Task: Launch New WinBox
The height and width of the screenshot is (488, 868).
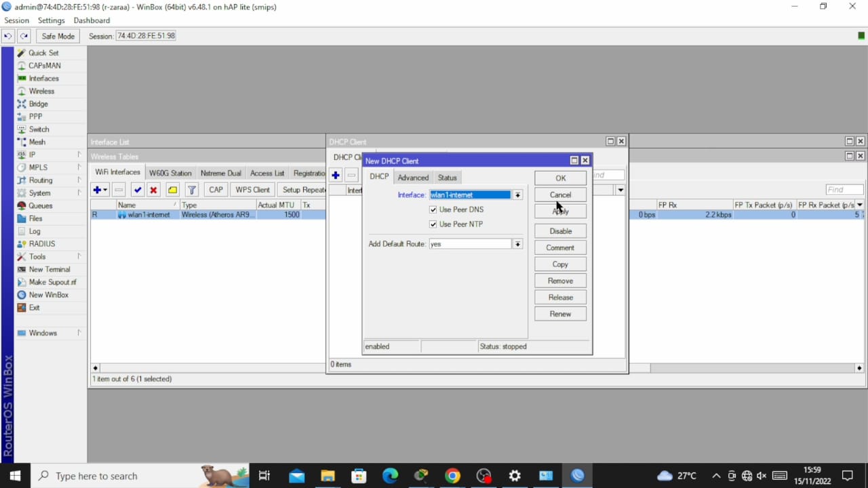Action: [48, 295]
